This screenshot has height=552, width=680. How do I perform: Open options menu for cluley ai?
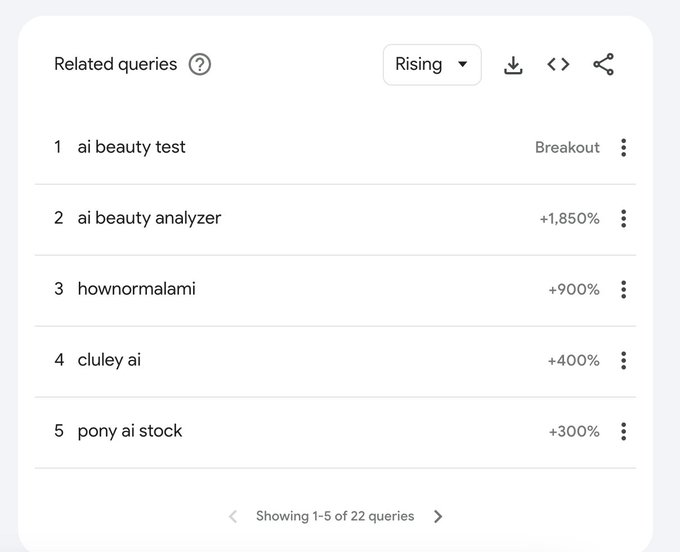tap(624, 360)
